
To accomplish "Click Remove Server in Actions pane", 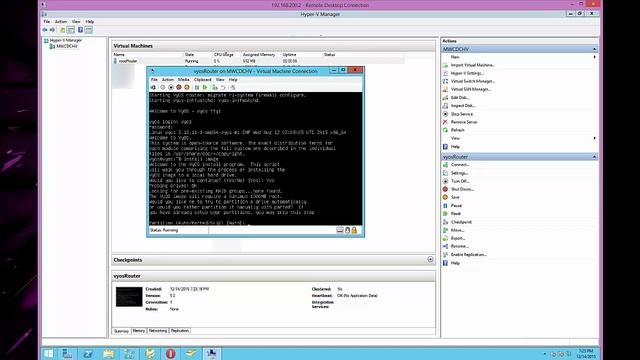I will tap(464, 122).
